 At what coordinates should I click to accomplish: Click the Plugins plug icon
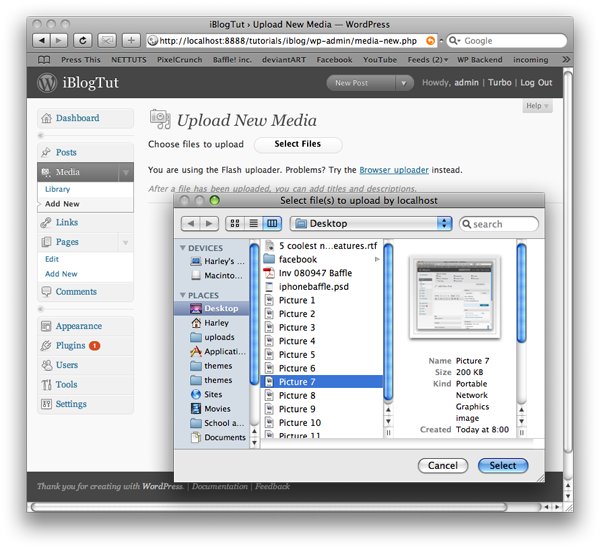(x=46, y=345)
